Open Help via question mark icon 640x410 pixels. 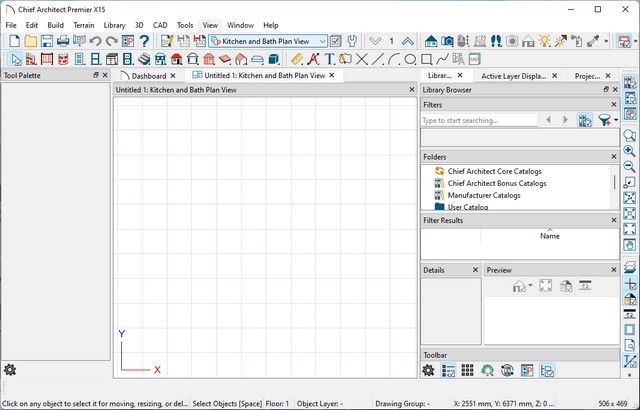click(144, 41)
